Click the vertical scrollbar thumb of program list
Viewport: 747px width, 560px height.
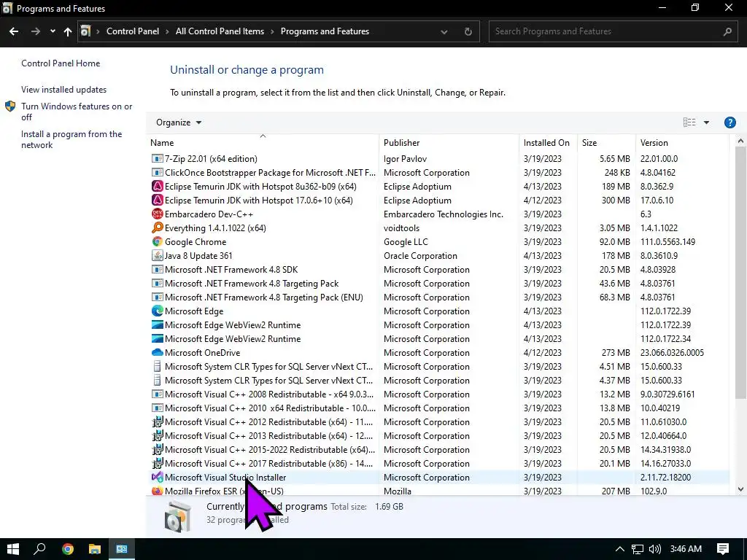(740, 273)
